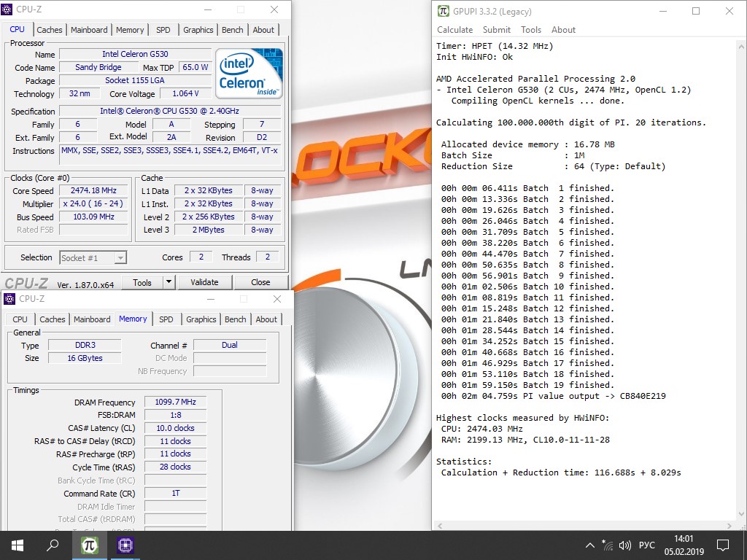Switch to the CPU tab in the lower CPU-Z window

coord(20,319)
